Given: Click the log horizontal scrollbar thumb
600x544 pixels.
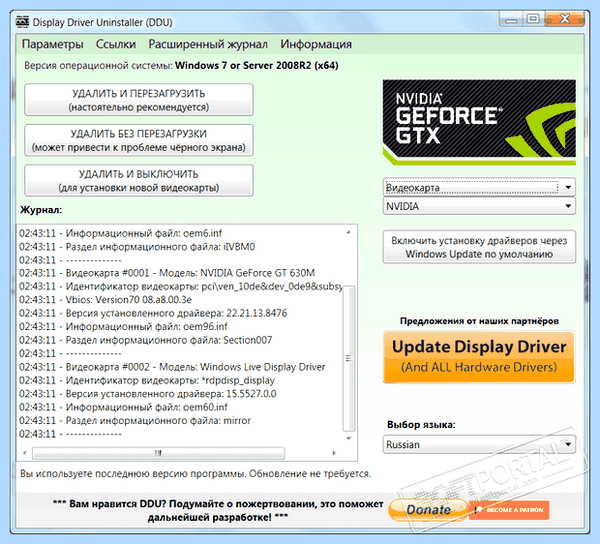Looking at the screenshot, I should [158, 453].
